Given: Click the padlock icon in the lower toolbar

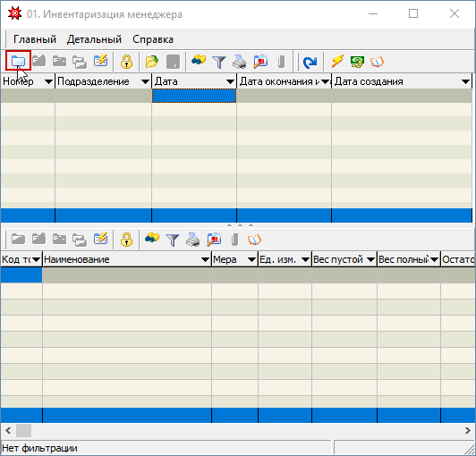Looking at the screenshot, I should coord(126,240).
